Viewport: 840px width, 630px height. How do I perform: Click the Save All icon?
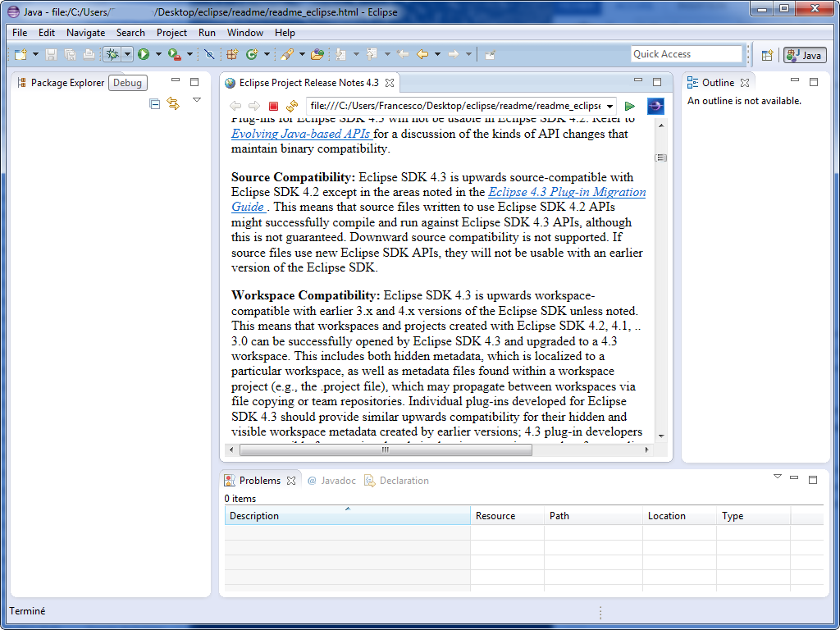pos(71,55)
